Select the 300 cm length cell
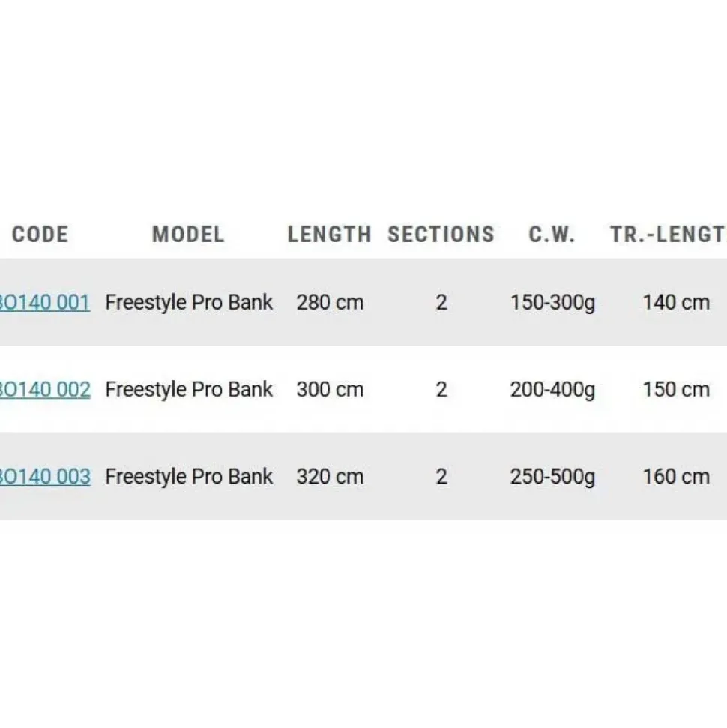 tap(330, 390)
